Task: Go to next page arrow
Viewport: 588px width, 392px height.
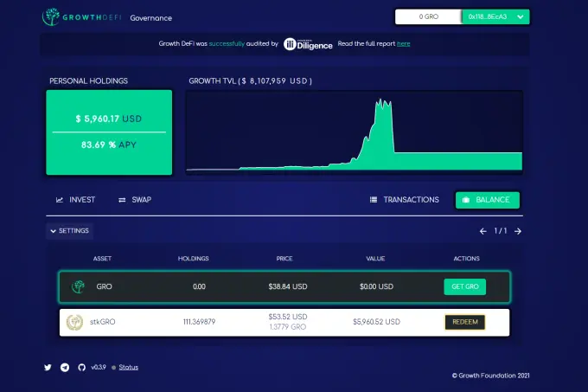Action: [x=518, y=231]
